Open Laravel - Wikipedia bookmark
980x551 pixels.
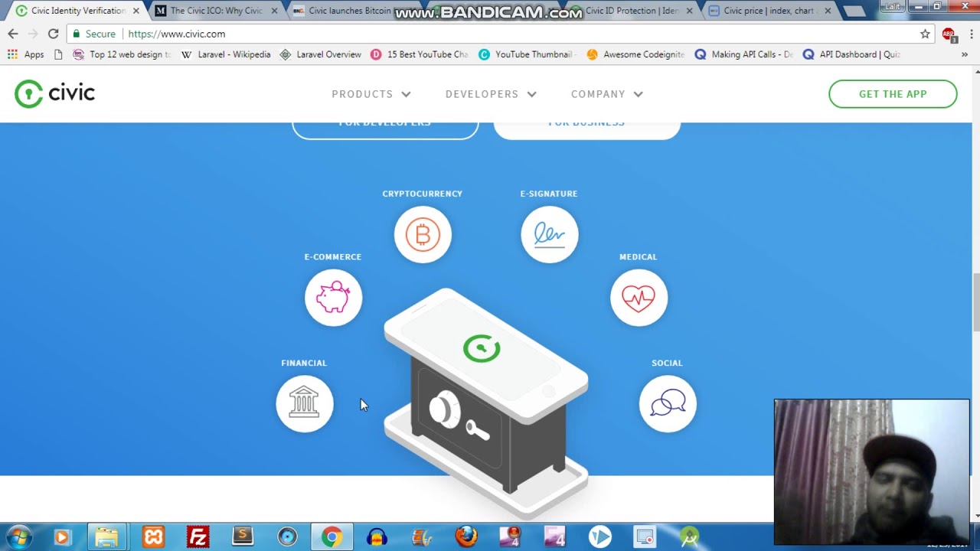coord(226,54)
